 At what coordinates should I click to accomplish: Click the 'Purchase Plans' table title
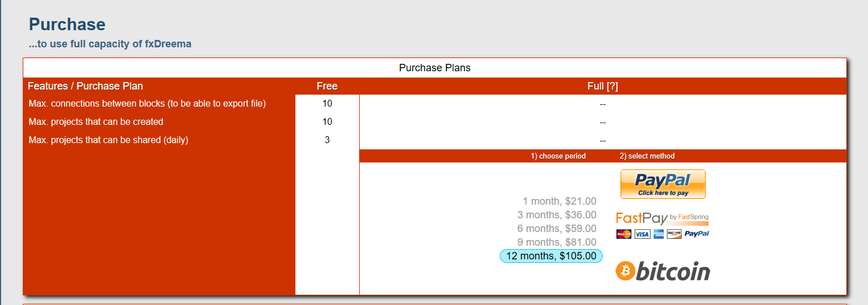coord(435,68)
